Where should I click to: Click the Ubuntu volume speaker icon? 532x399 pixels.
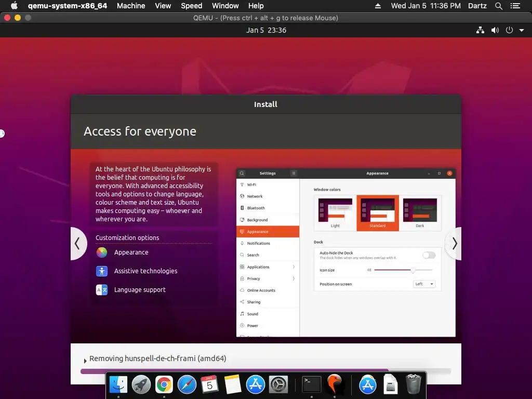[x=495, y=30]
